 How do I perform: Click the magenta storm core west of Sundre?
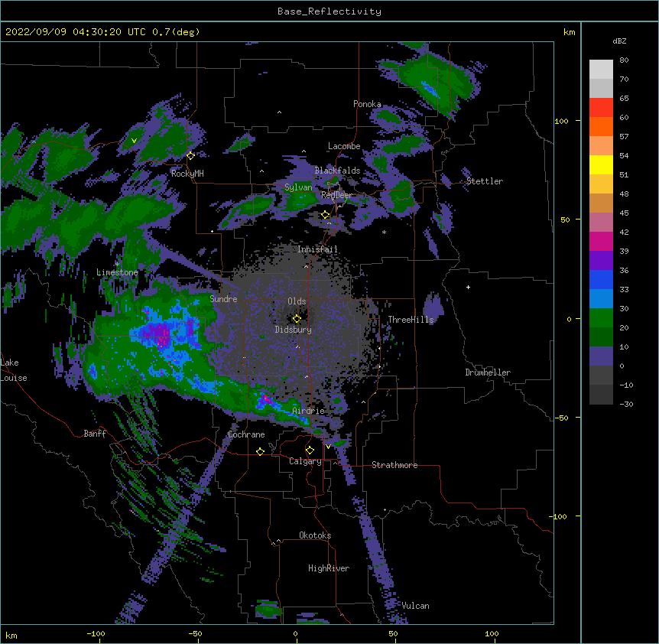(x=161, y=334)
